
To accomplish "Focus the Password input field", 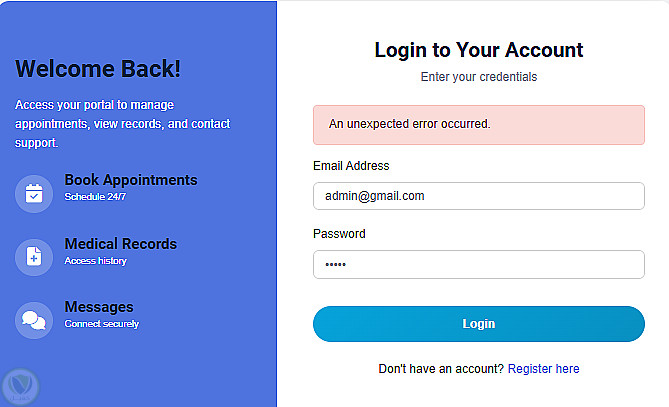I will [x=478, y=264].
